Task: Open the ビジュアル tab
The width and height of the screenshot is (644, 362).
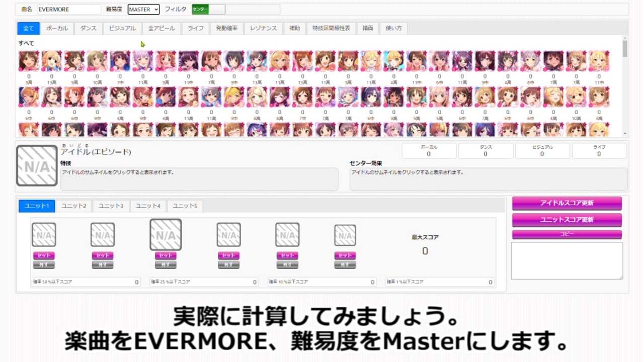Action: [122, 28]
